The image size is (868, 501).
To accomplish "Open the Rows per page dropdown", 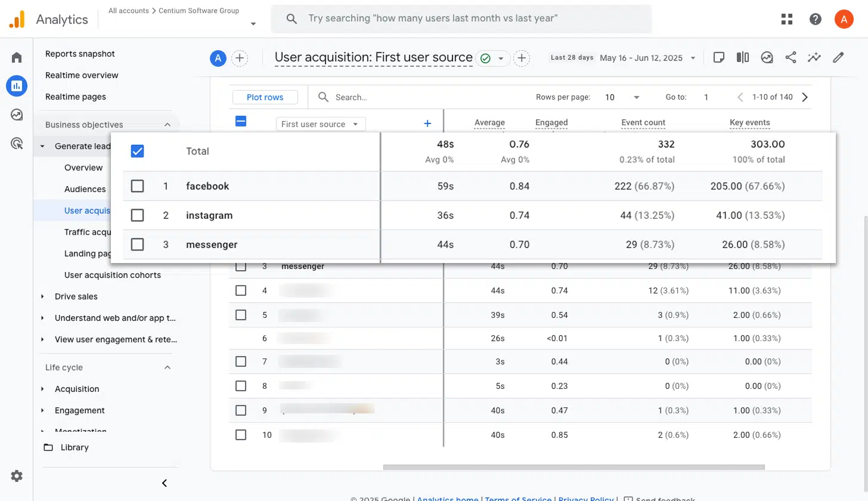I will point(622,97).
